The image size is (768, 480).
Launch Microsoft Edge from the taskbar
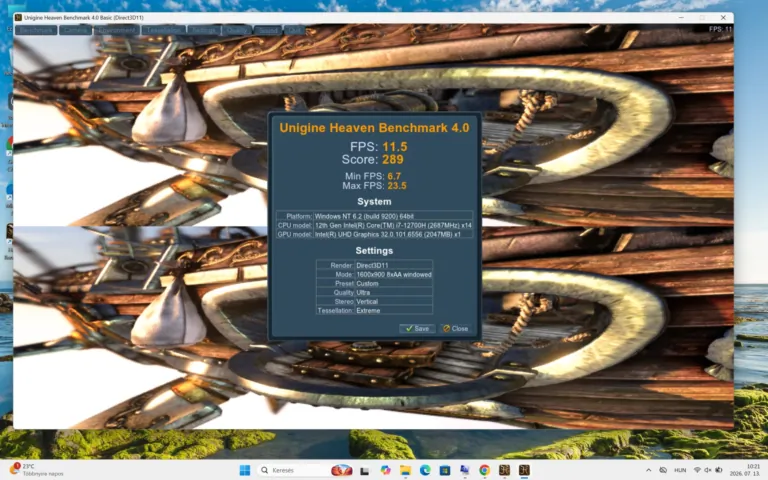[x=425, y=470]
